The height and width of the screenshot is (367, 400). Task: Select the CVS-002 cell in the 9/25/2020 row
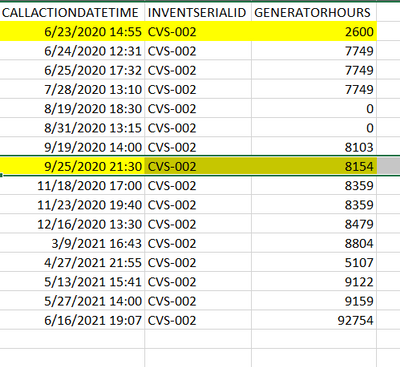pyautogui.click(x=198, y=166)
